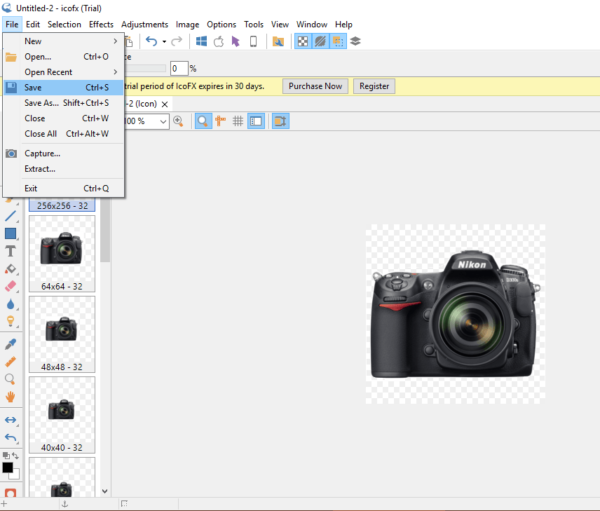The height and width of the screenshot is (511, 600).
Task: Expand the New submenu arrow
Action: (115, 41)
